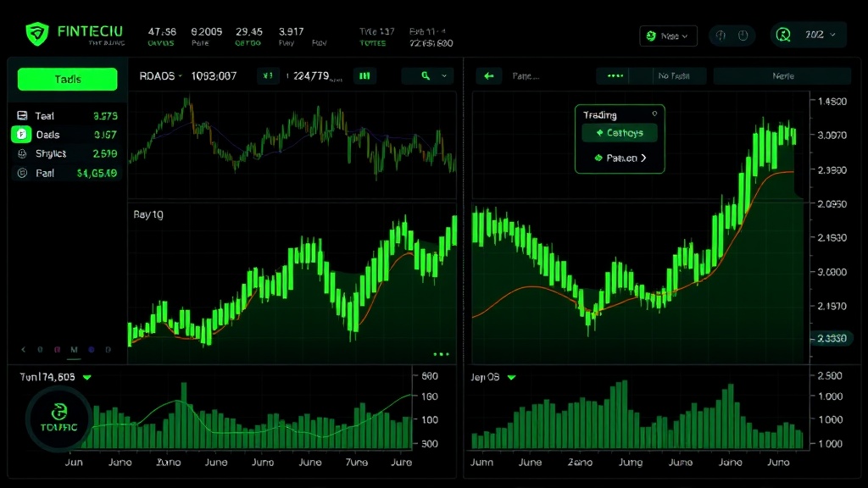This screenshot has height=488, width=868.
Task: Click the green search magnifier icon
Action: click(x=426, y=75)
